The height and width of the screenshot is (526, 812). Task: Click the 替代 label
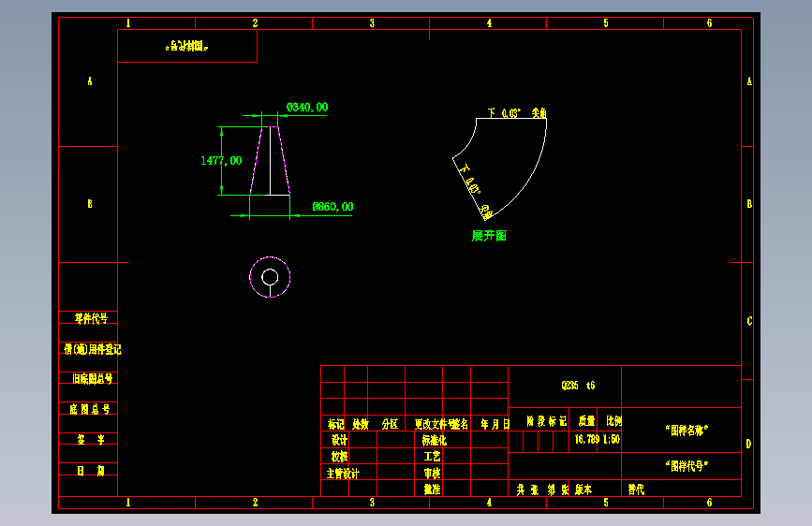637,489
